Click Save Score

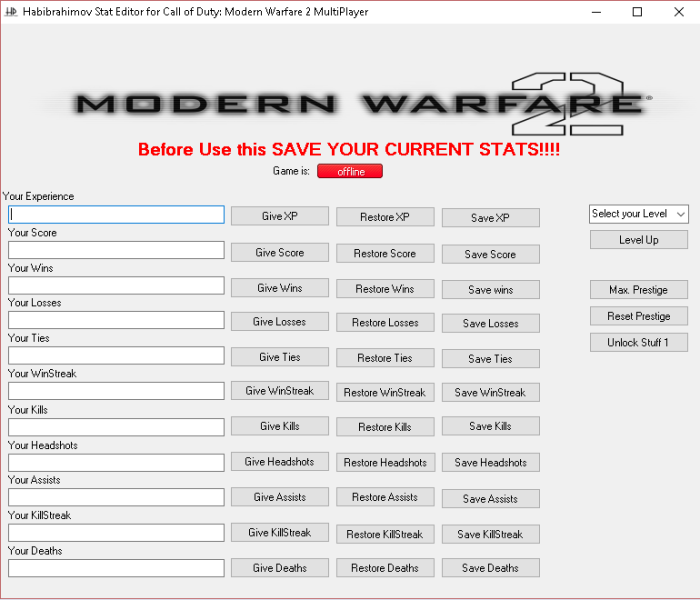491,254
